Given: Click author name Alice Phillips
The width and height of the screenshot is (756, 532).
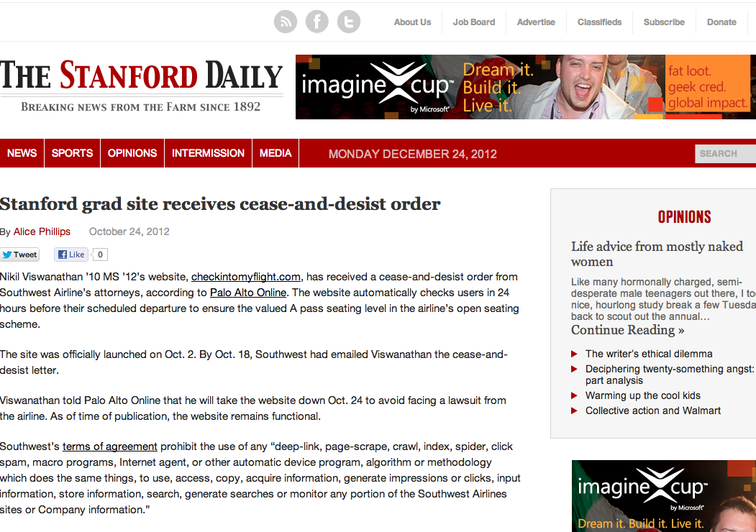Looking at the screenshot, I should click(x=42, y=231).
